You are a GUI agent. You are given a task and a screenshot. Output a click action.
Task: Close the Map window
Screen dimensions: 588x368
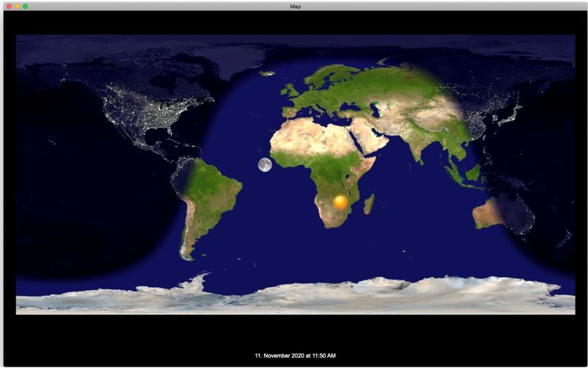coord(10,7)
